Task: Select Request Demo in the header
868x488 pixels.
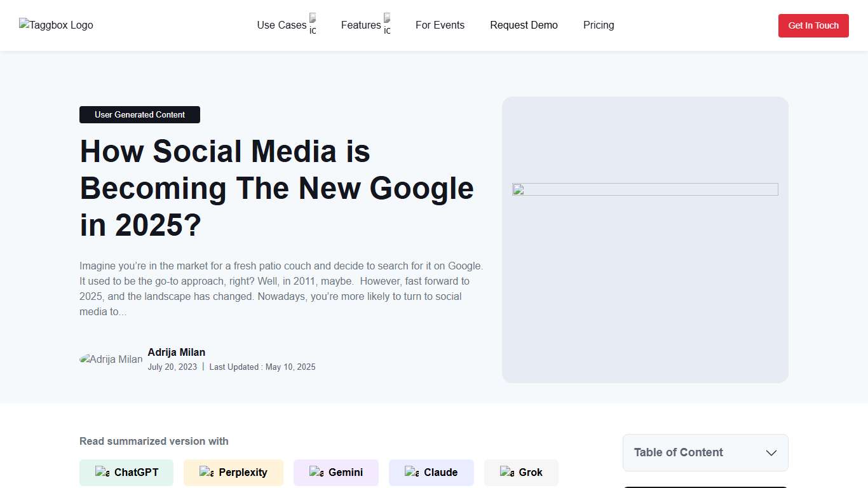Action: pos(524,25)
